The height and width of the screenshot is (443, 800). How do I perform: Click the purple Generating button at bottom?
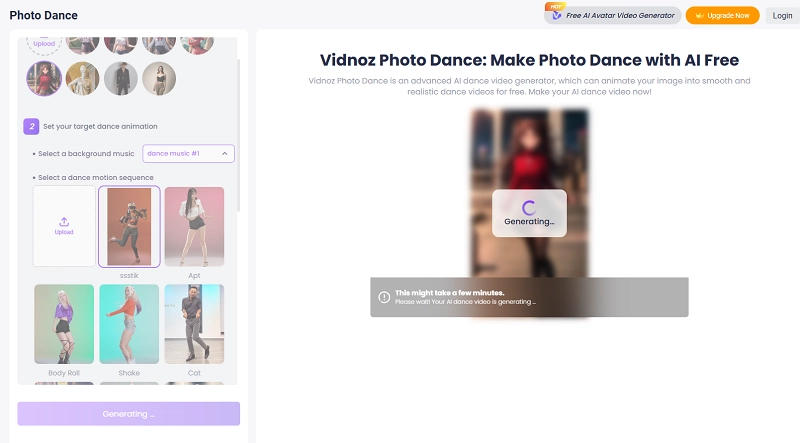pos(129,413)
